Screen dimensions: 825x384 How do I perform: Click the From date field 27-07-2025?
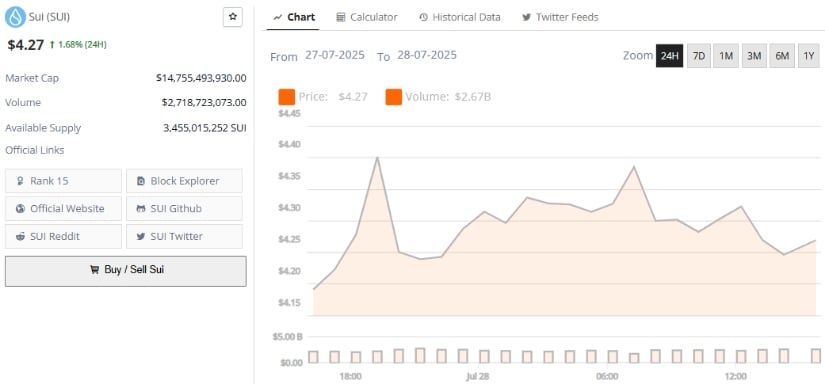click(x=335, y=55)
